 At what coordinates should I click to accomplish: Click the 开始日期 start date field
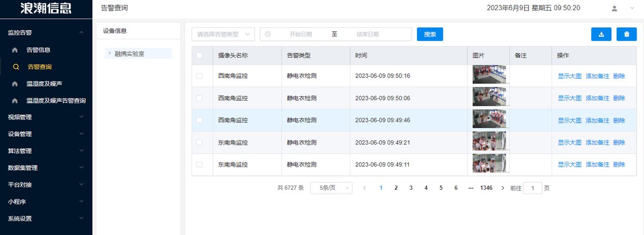coord(301,34)
